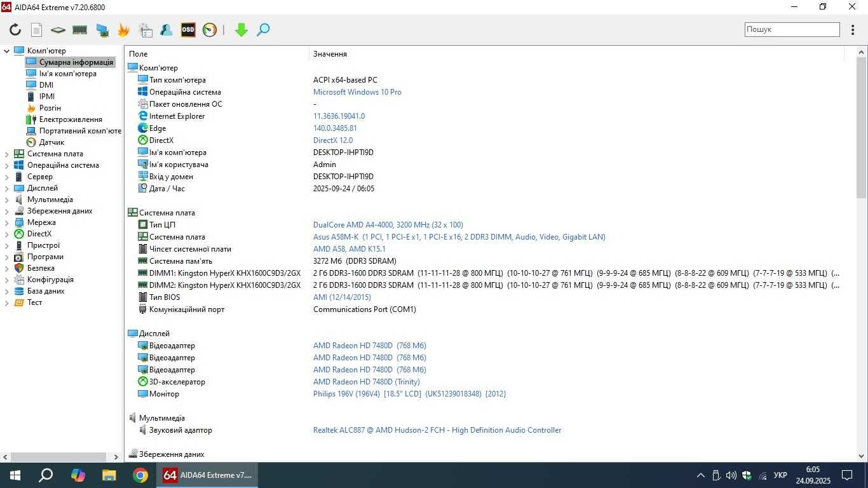The height and width of the screenshot is (488, 868).
Task: Open the toolbar three-dot options menu
Action: [853, 29]
